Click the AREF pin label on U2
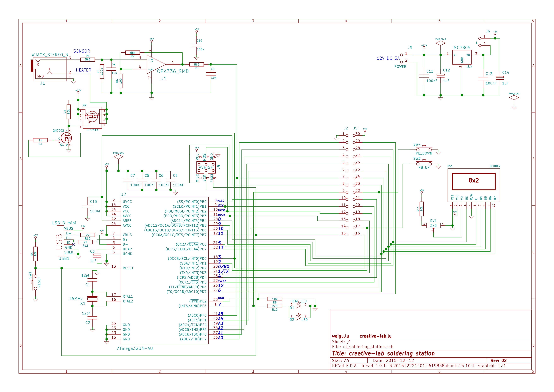554x392 pixels. (127, 221)
